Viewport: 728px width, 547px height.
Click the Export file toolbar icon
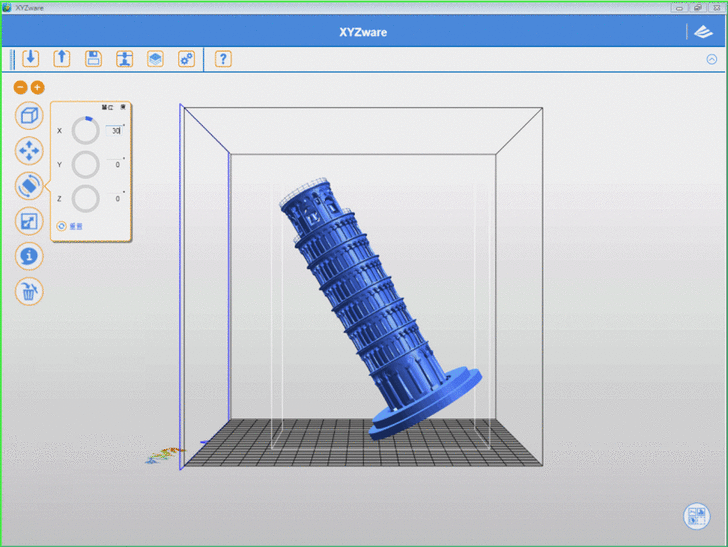tap(61, 58)
